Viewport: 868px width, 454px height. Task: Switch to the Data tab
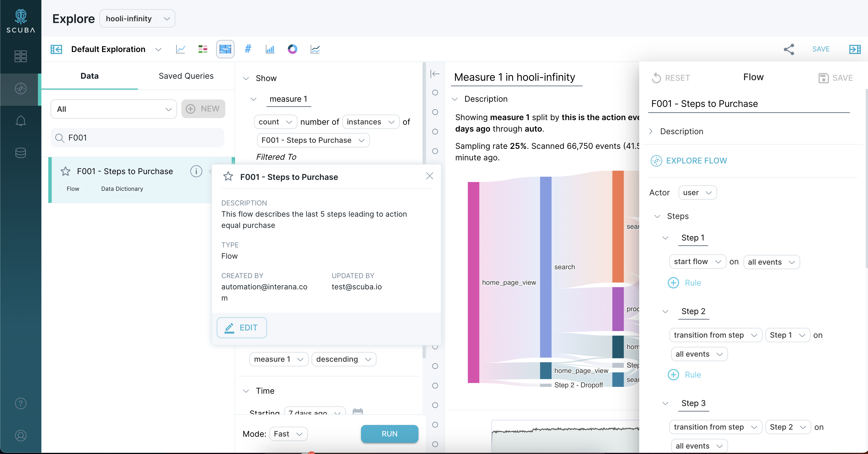point(90,76)
